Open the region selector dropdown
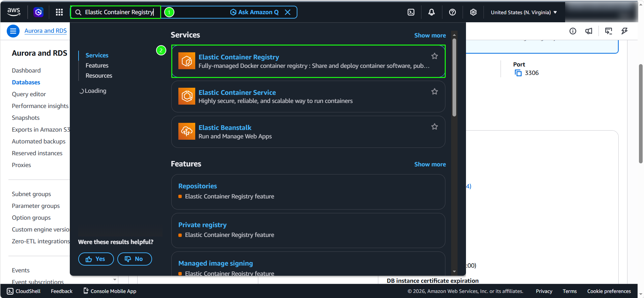This screenshot has height=298, width=644. click(524, 12)
